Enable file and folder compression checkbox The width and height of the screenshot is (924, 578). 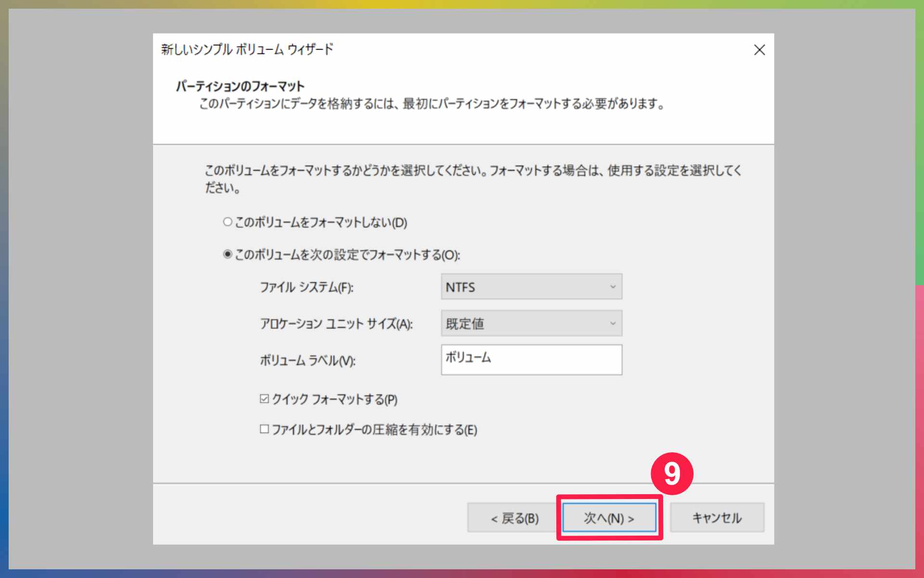(264, 429)
